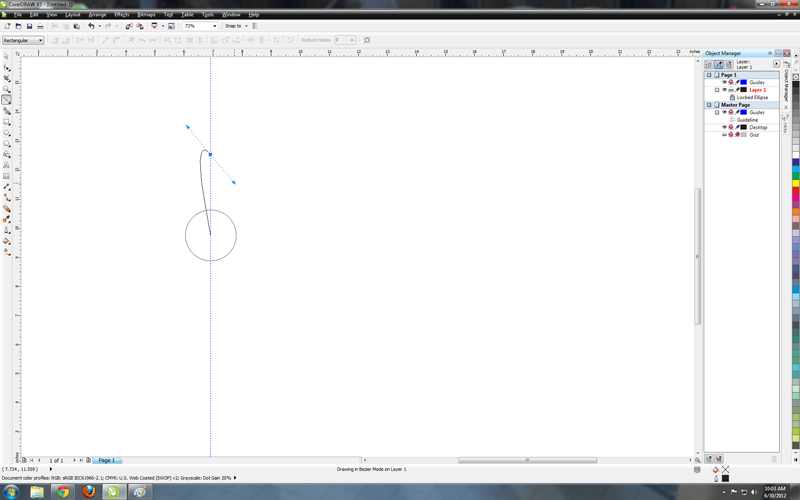Screen dimensions: 800x500
Task: Switch to the Page 1 tab
Action: click(107, 460)
